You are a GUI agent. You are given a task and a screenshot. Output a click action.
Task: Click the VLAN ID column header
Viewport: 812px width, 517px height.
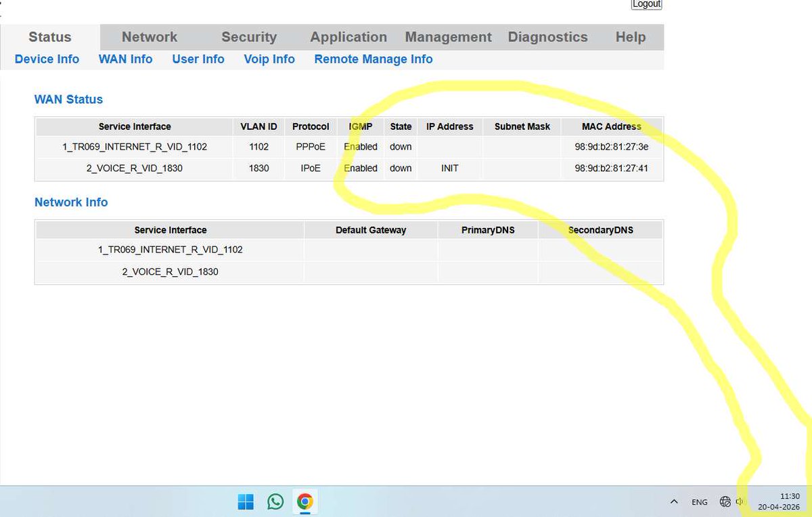(x=259, y=127)
